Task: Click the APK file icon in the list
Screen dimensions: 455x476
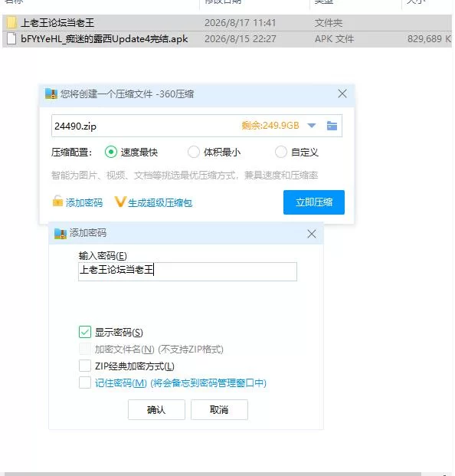Action: pyautogui.click(x=11, y=39)
